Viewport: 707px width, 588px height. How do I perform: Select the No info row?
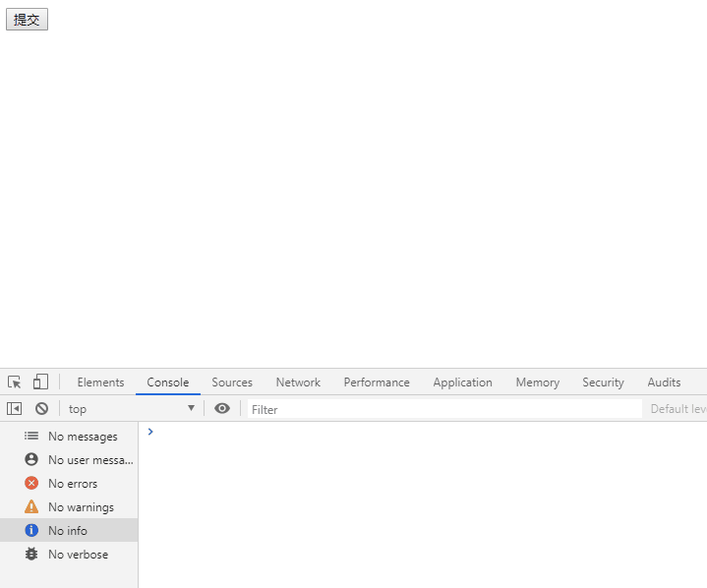[69, 530]
